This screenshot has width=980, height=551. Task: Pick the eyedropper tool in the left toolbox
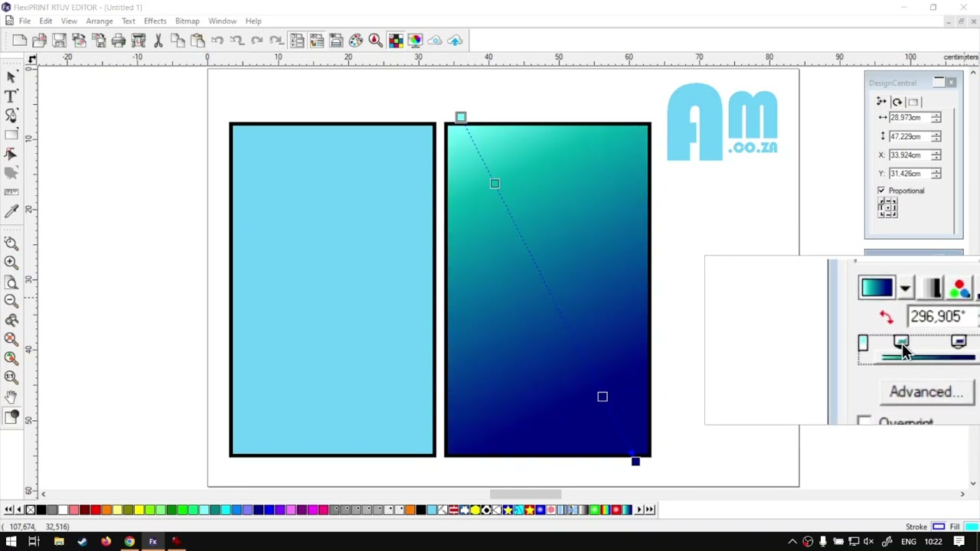pos(11,212)
